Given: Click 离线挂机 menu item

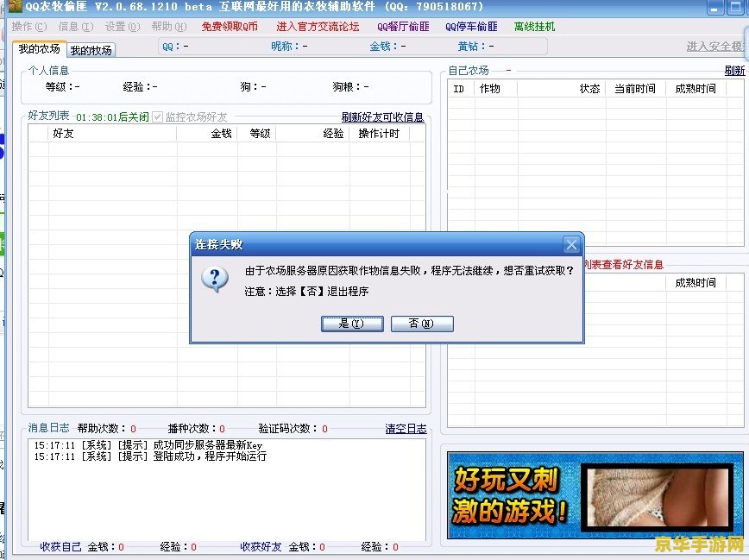Looking at the screenshot, I should pyautogui.click(x=534, y=27).
